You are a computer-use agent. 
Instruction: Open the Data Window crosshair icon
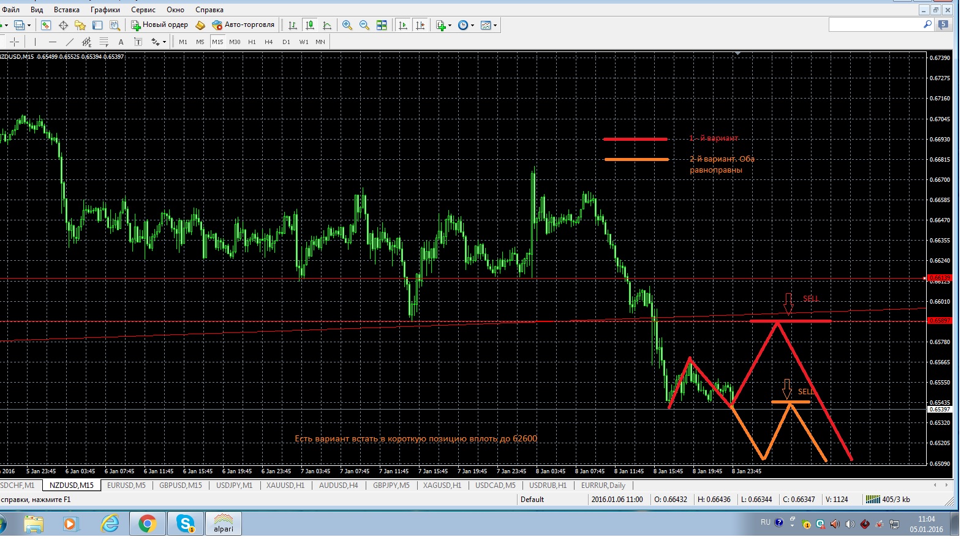point(63,25)
